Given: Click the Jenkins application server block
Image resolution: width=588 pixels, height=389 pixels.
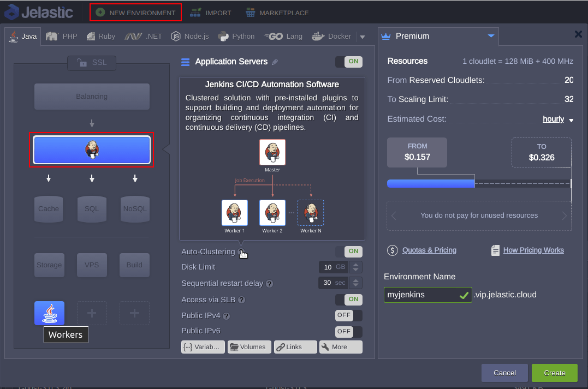Looking at the screenshot, I should click(92, 150).
